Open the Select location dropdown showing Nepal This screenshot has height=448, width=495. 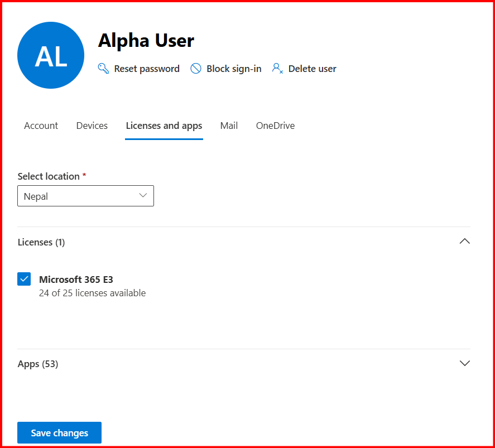[x=85, y=196]
